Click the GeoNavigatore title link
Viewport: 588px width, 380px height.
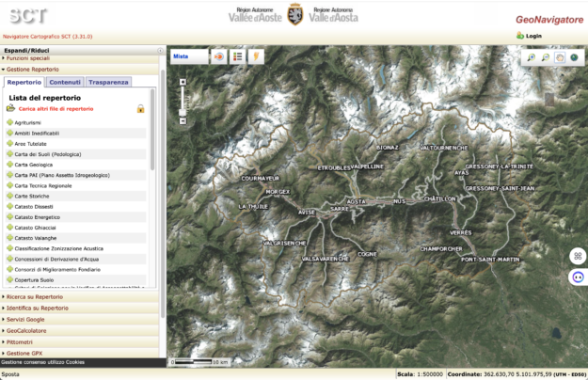(549, 20)
